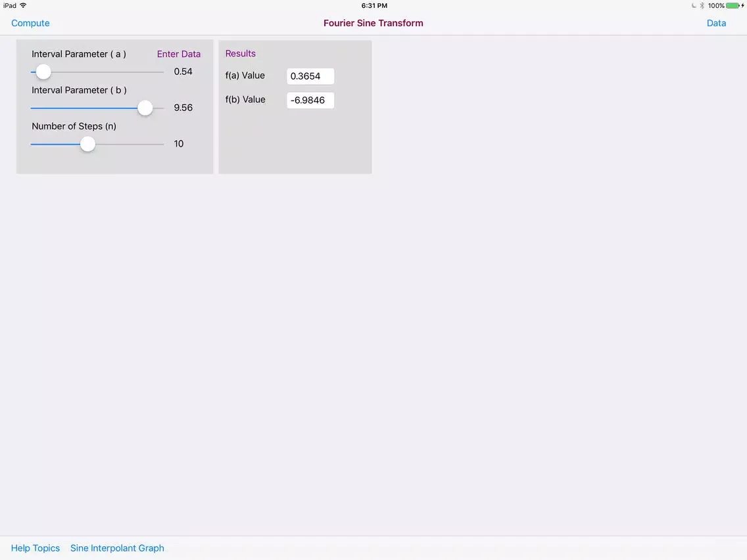Click the Results heading
Viewport: 747px width, 560px height.
pos(240,53)
